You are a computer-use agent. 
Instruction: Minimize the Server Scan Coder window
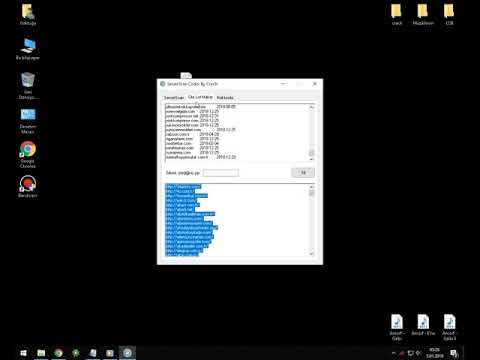283,84
